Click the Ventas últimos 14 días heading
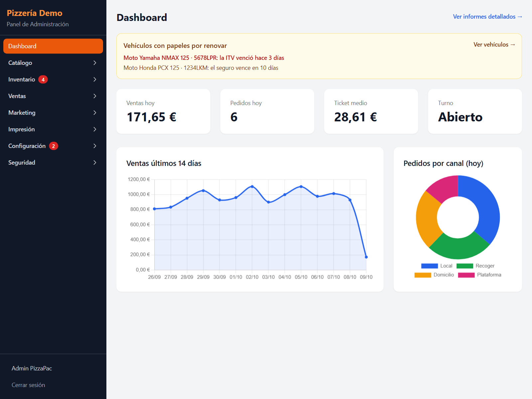This screenshot has height=399, width=532. (x=164, y=163)
